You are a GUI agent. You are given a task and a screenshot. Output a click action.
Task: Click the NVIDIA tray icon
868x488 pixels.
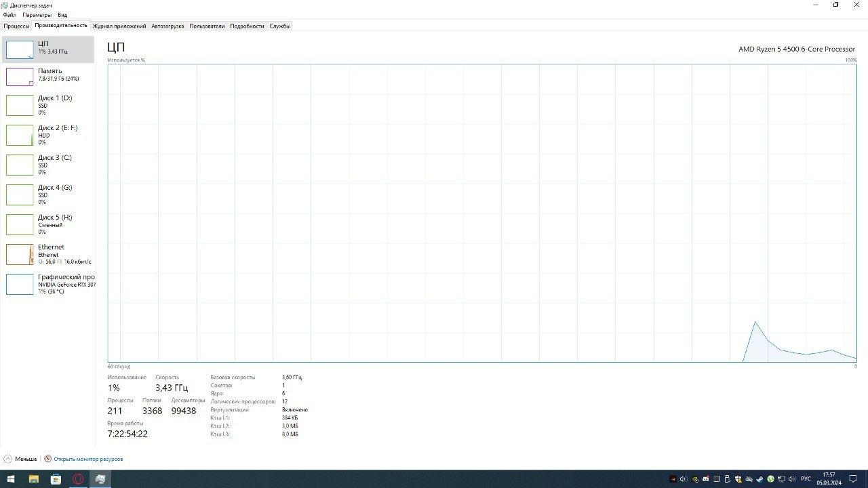point(695,479)
